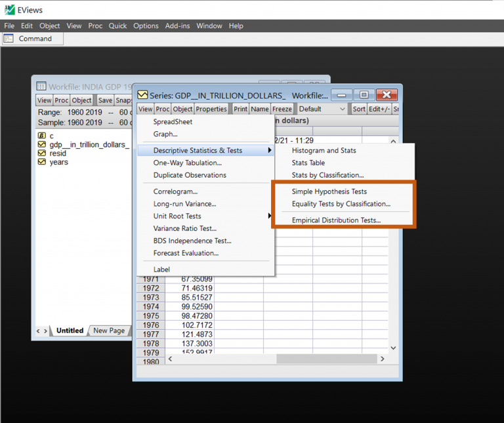Choose Correlogram... menu entry

[205, 191]
